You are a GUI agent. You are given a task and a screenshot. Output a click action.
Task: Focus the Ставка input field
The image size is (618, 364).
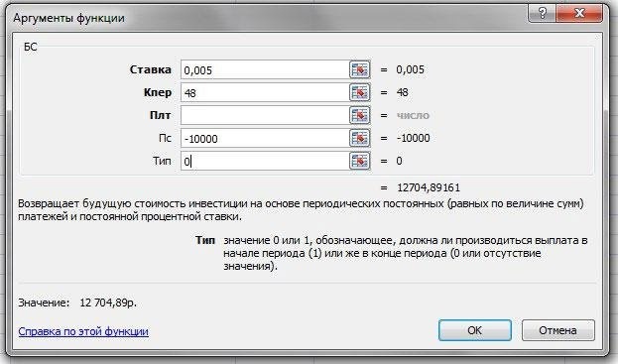click(265, 69)
